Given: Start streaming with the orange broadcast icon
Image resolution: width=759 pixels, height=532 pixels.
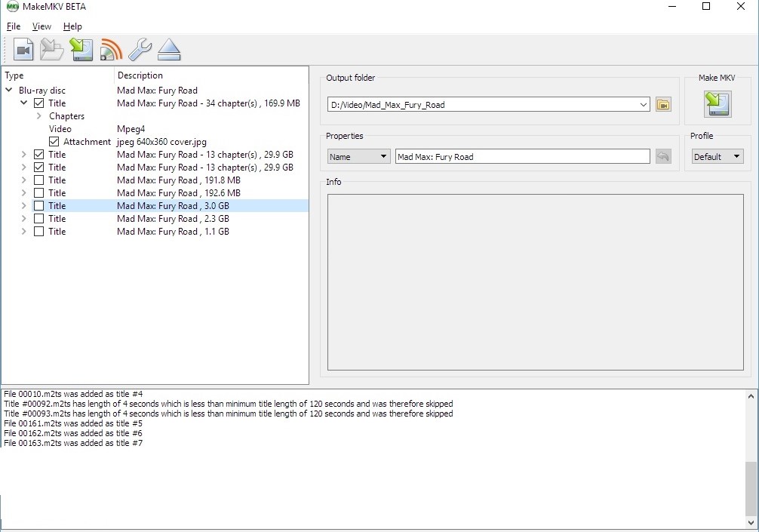Looking at the screenshot, I should (x=111, y=49).
